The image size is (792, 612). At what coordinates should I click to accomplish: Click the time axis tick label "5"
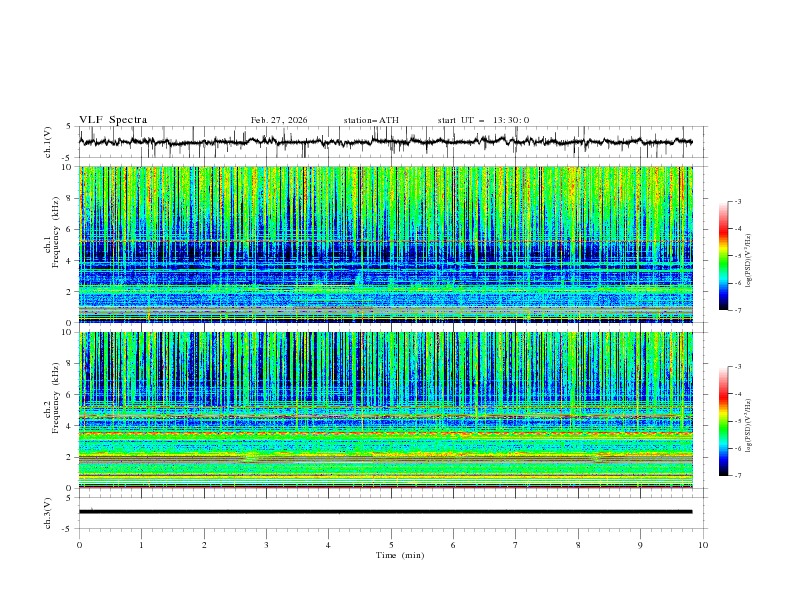coord(391,545)
